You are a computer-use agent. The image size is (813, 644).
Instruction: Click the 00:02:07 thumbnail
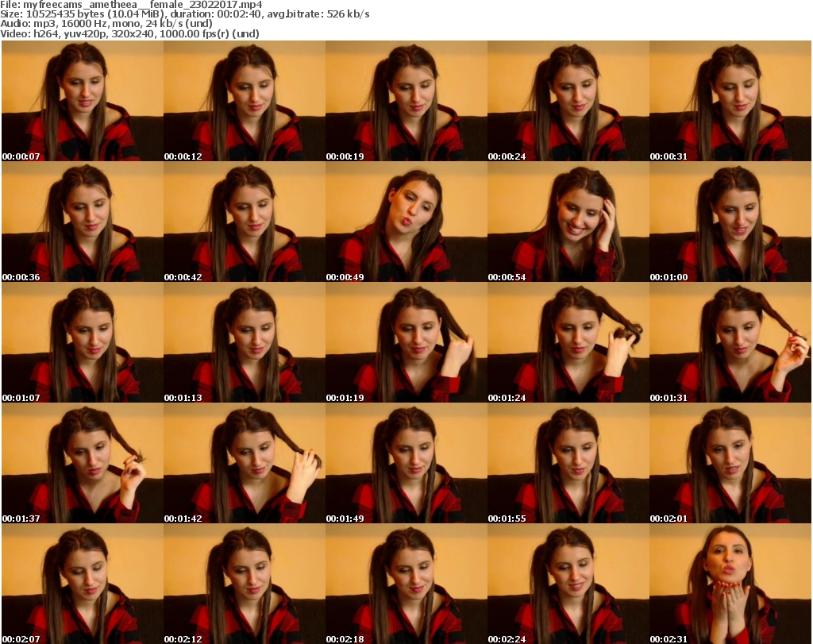point(83,584)
